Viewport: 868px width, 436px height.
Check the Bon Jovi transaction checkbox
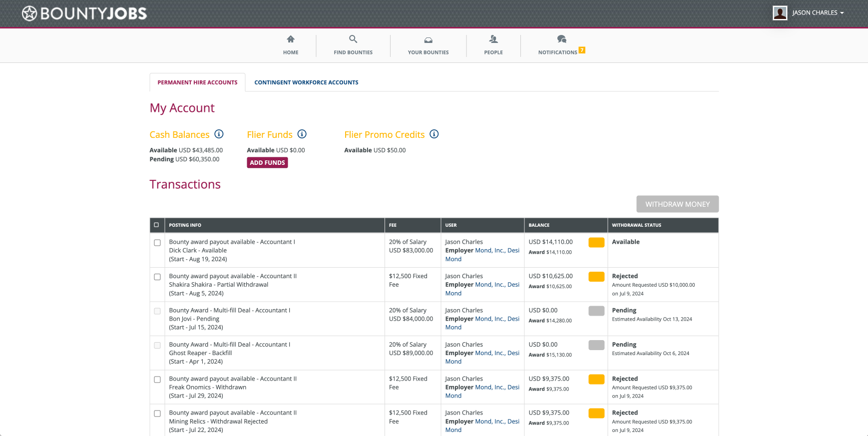pos(157,311)
